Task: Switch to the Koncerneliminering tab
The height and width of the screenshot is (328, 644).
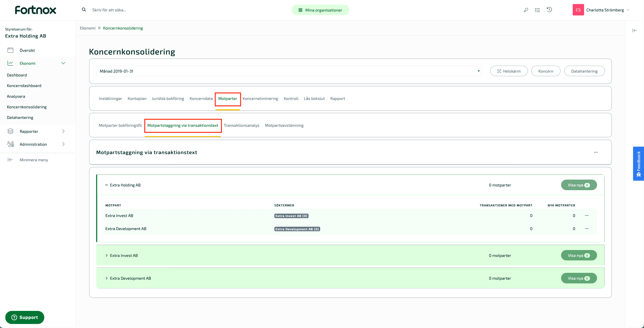Action: coord(260,98)
